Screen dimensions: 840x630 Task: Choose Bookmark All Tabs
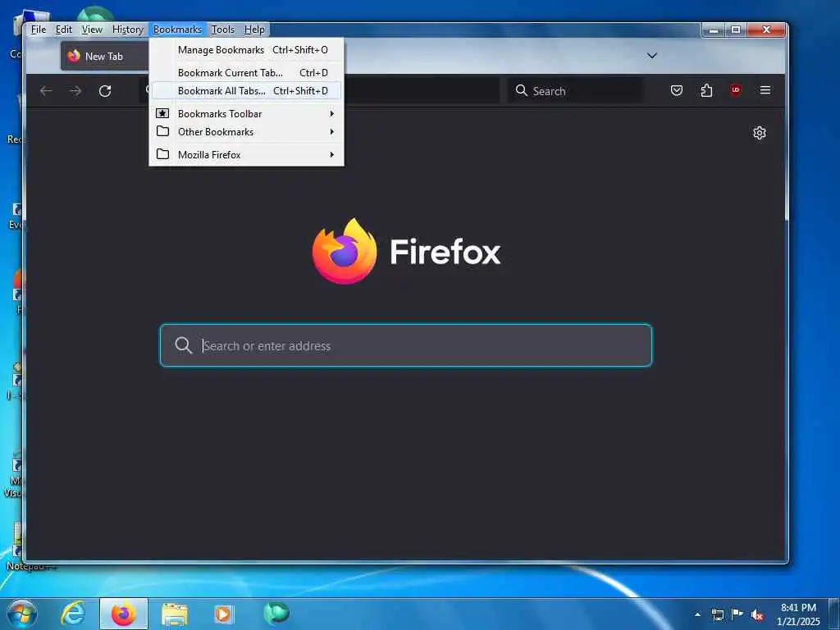(x=246, y=91)
